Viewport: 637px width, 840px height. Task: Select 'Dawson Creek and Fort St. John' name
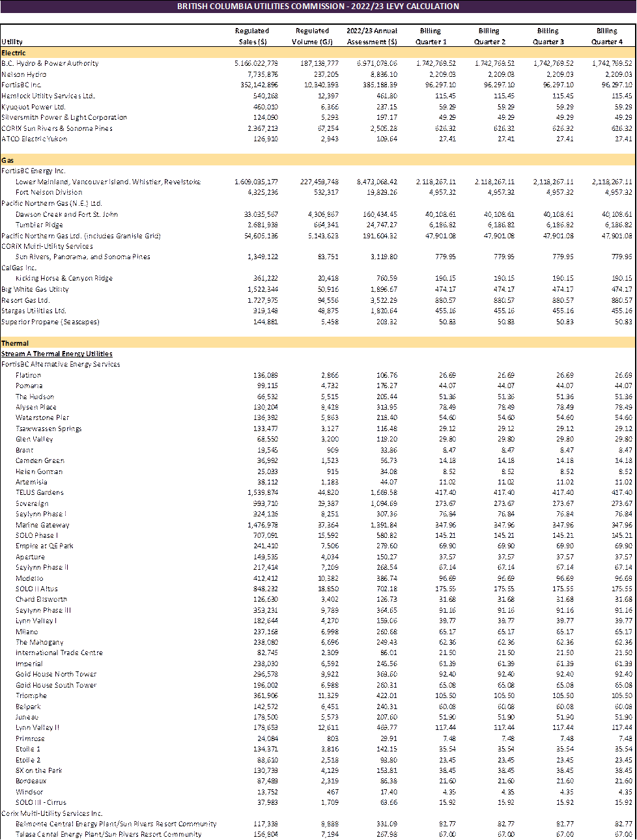click(67, 214)
